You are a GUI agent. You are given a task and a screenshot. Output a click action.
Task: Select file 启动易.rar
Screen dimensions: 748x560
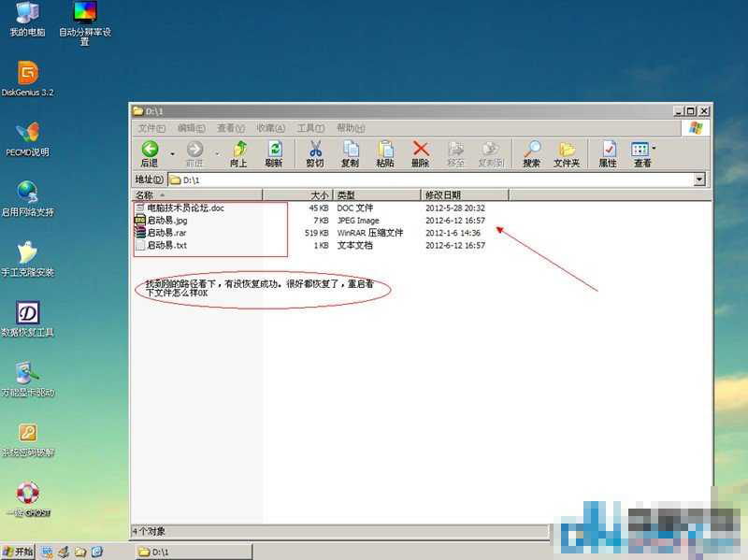[166, 233]
